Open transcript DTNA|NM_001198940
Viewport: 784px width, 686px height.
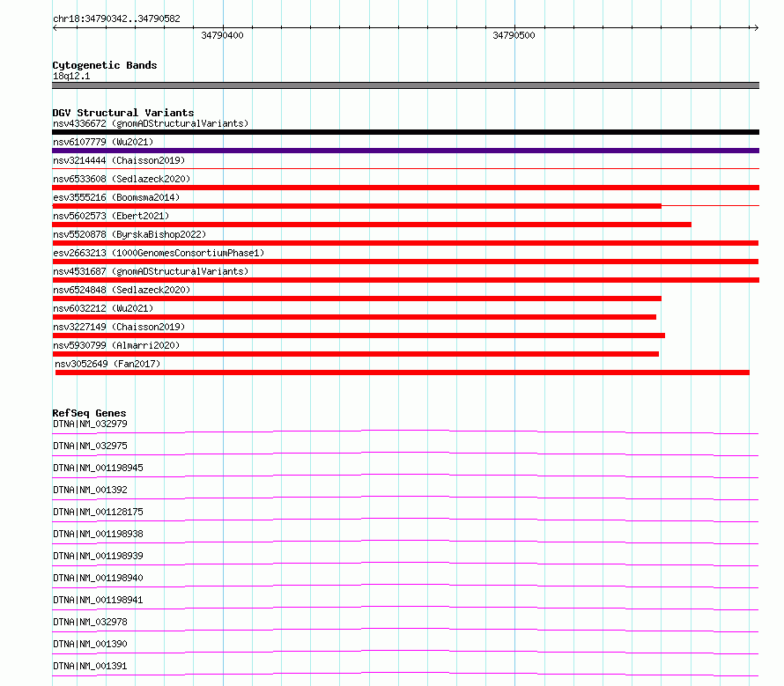pos(98,578)
